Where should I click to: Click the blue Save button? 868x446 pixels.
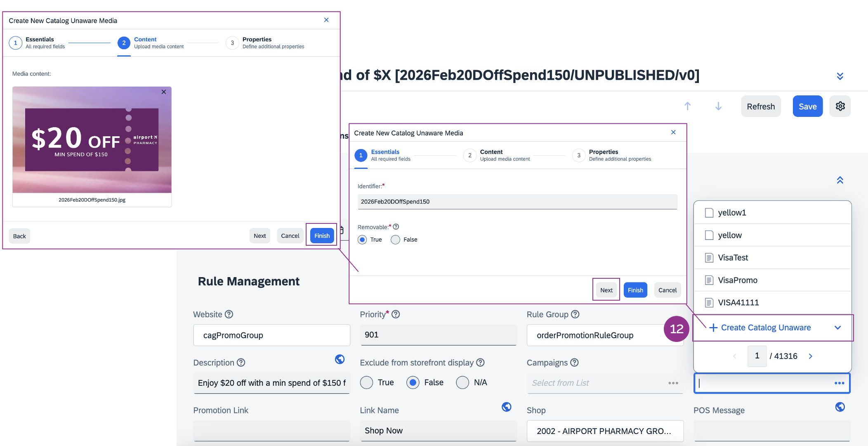(x=807, y=107)
